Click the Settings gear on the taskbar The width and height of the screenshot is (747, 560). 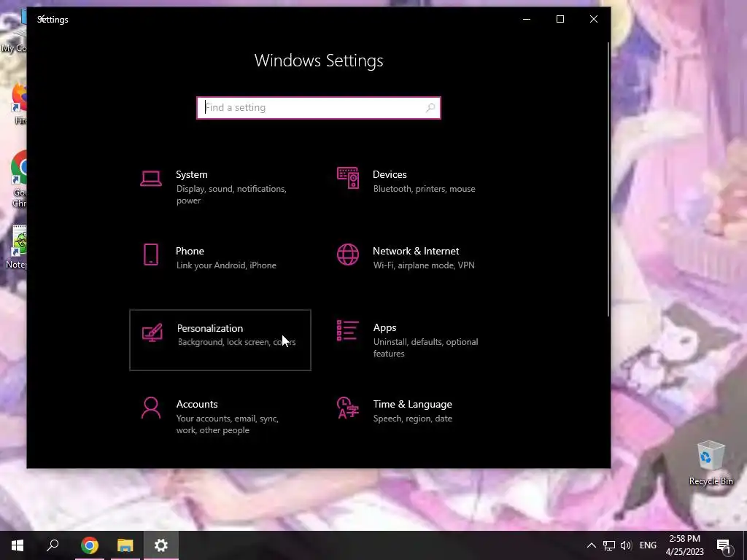(161, 545)
